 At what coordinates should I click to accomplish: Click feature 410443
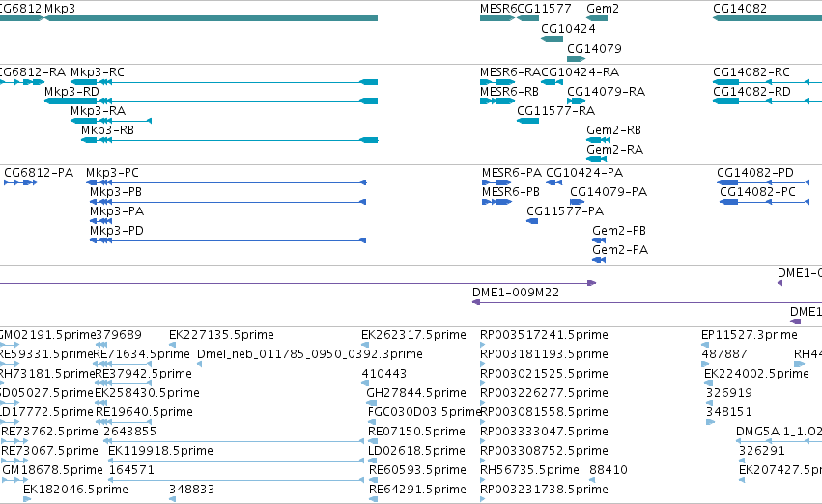365,383
